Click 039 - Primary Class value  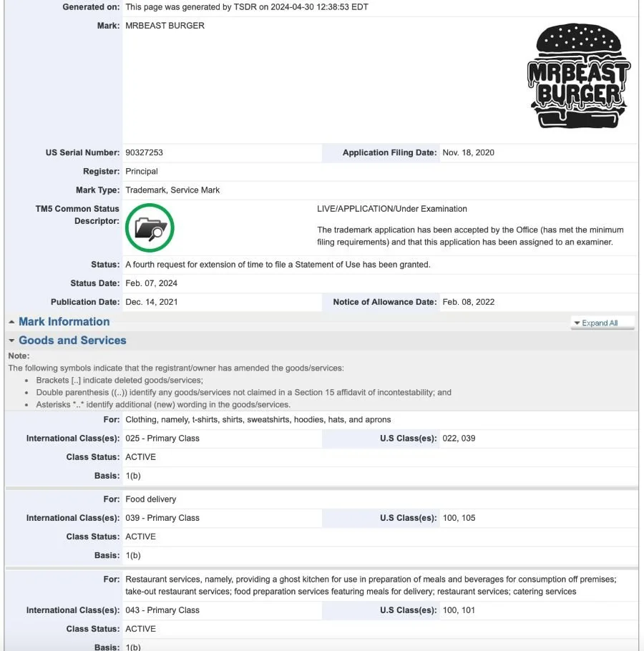(162, 518)
